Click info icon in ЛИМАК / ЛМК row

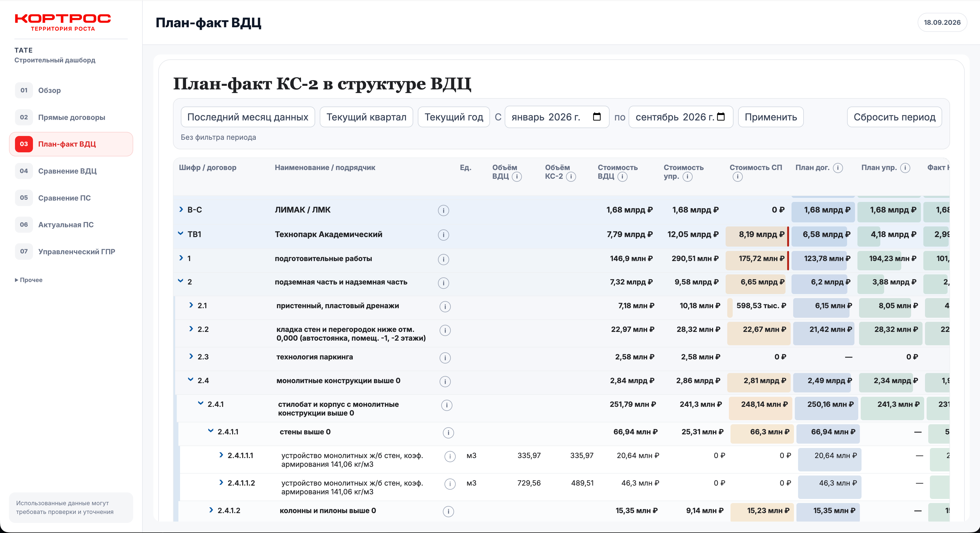(x=443, y=211)
